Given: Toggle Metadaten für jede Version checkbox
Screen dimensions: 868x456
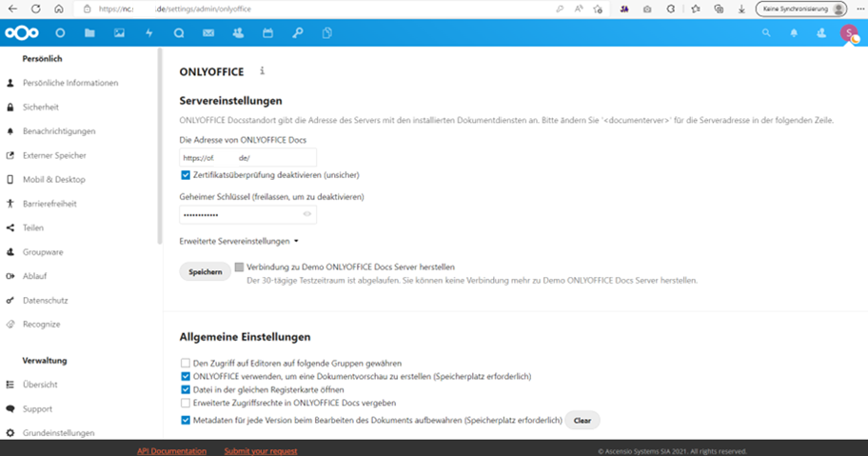Looking at the screenshot, I should point(186,420).
